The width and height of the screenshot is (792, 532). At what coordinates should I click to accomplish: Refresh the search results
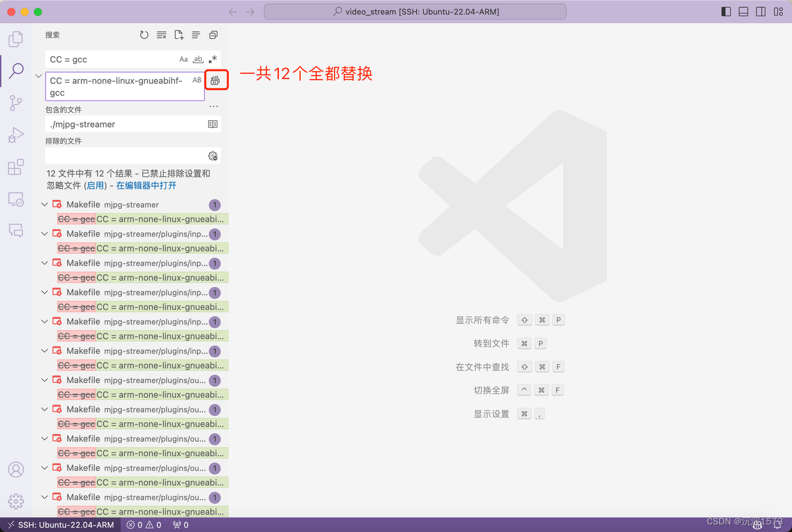pyautogui.click(x=144, y=35)
